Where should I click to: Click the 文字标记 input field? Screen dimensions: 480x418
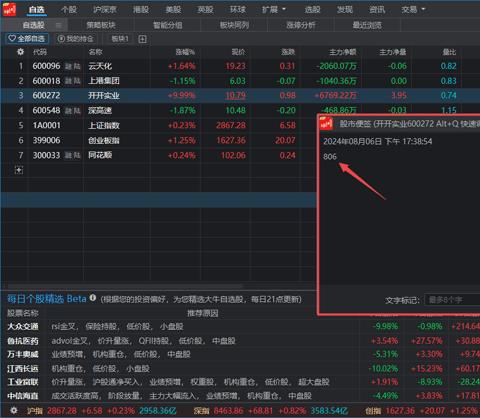point(452,300)
